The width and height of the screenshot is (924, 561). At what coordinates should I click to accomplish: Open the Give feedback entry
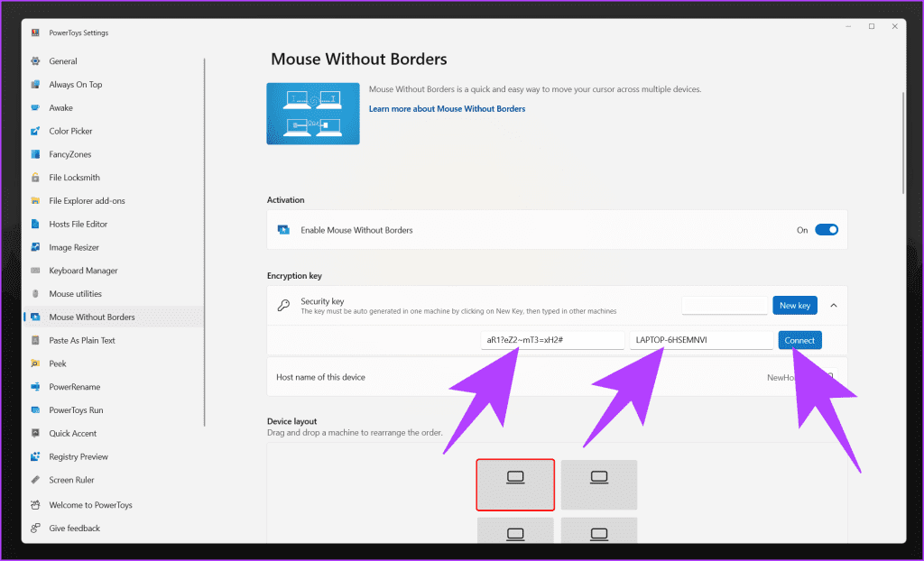112,529
